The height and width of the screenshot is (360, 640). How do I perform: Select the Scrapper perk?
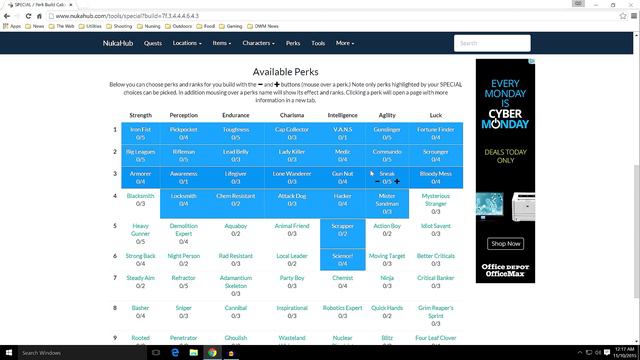point(342,226)
